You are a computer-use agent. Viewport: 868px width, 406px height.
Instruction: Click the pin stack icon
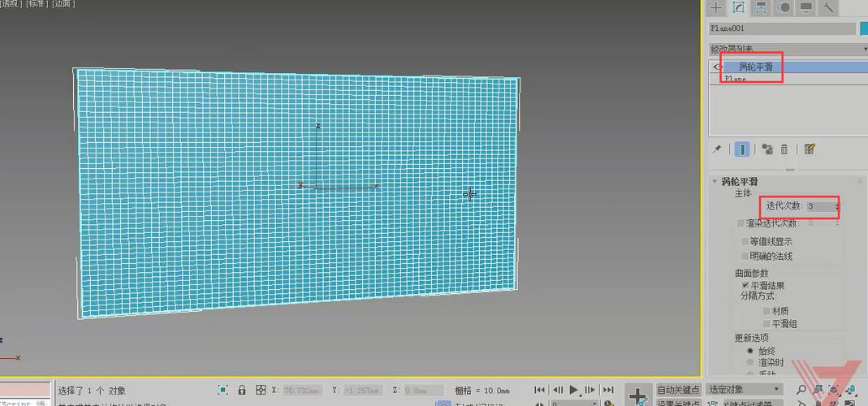click(x=716, y=149)
